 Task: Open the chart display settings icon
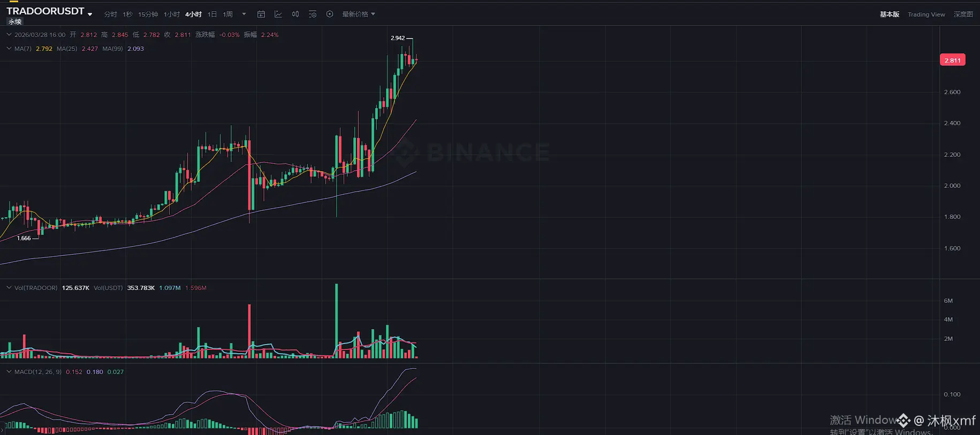[313, 14]
